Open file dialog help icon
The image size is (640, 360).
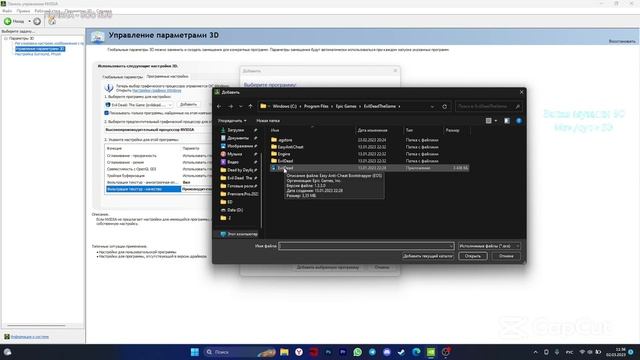coord(519,121)
